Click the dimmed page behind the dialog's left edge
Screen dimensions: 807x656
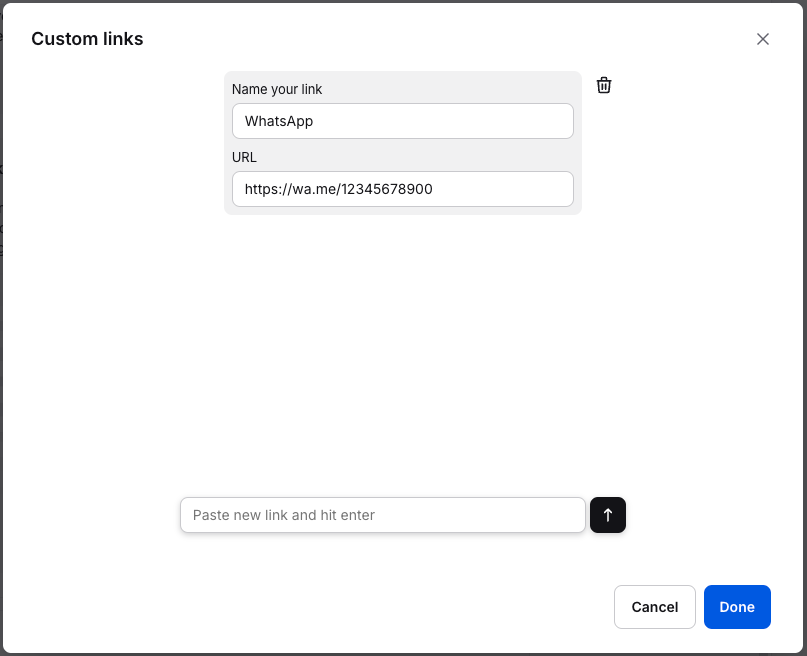(x=1, y=300)
